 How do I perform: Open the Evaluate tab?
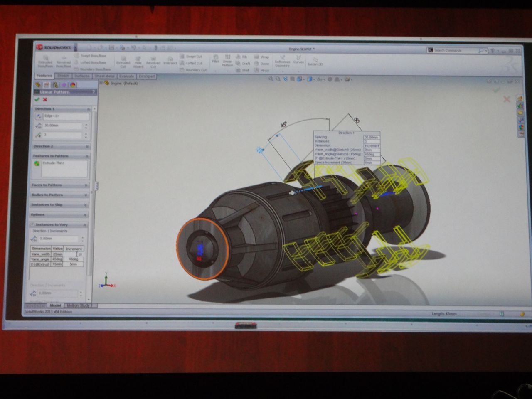point(126,76)
